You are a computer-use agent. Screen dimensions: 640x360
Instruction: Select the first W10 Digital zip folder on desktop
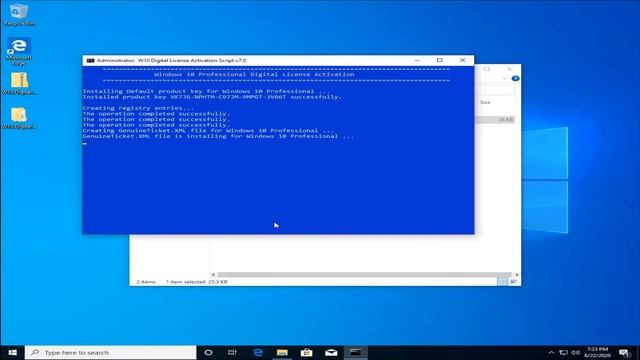point(19,83)
